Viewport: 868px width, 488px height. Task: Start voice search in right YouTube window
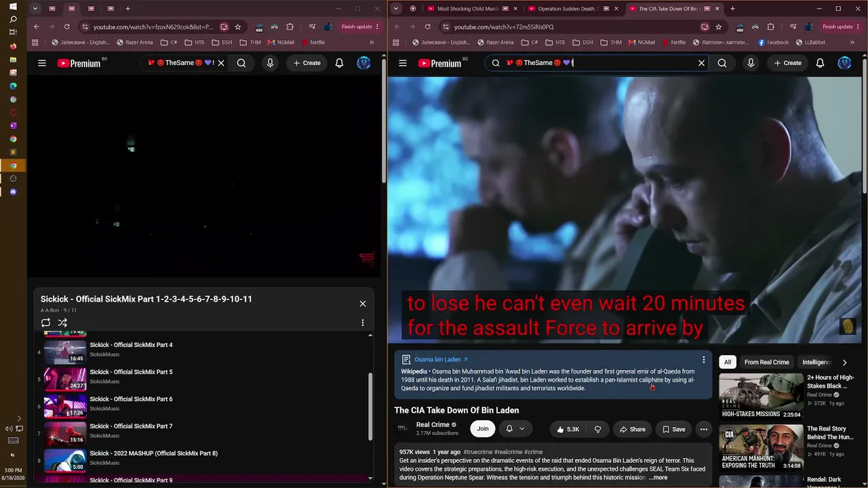point(751,63)
